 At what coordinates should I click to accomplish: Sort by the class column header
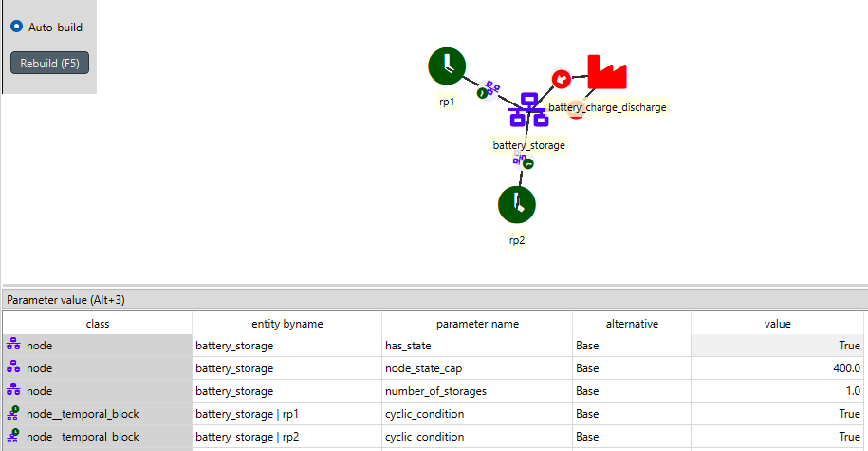click(x=97, y=324)
